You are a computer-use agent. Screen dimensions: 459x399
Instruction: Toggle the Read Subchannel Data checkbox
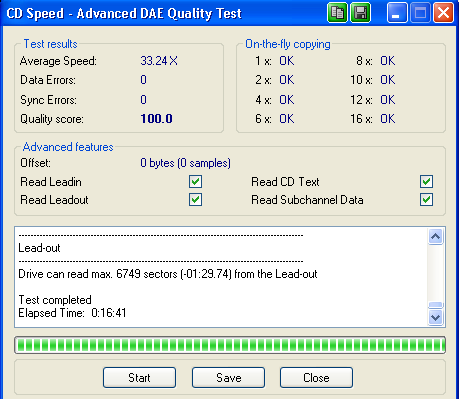click(426, 200)
